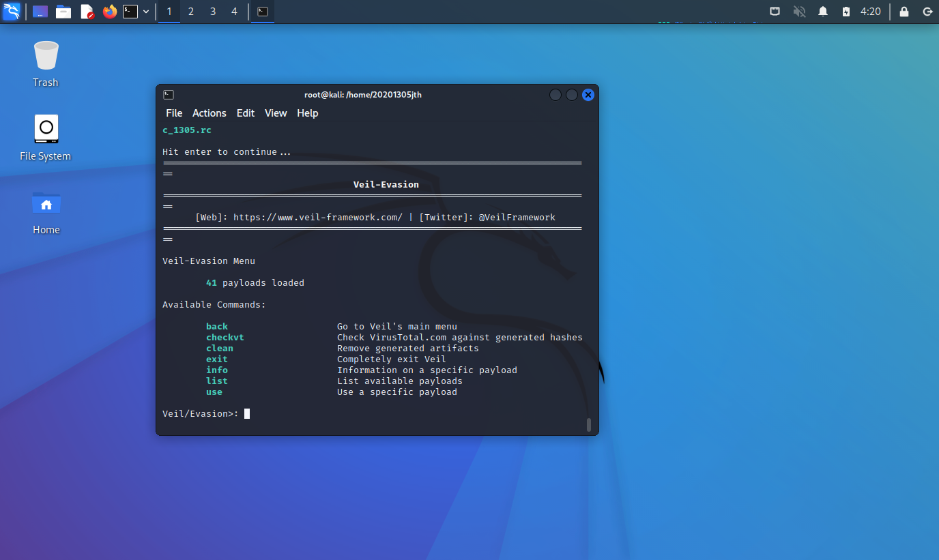Open the terminal View menu

276,113
